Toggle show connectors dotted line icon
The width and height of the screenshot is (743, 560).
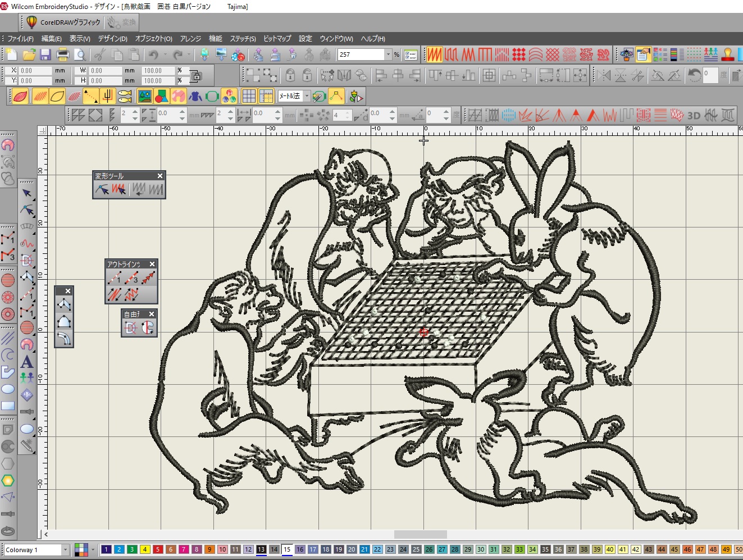[91, 96]
